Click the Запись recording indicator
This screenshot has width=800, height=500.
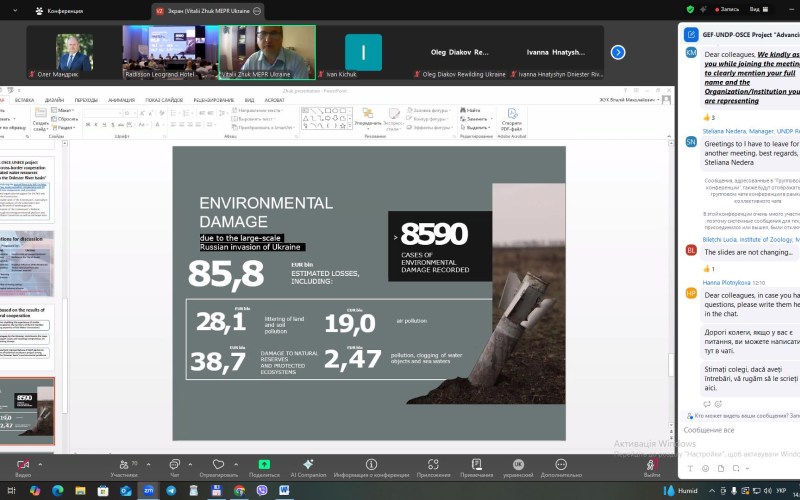point(727,9)
